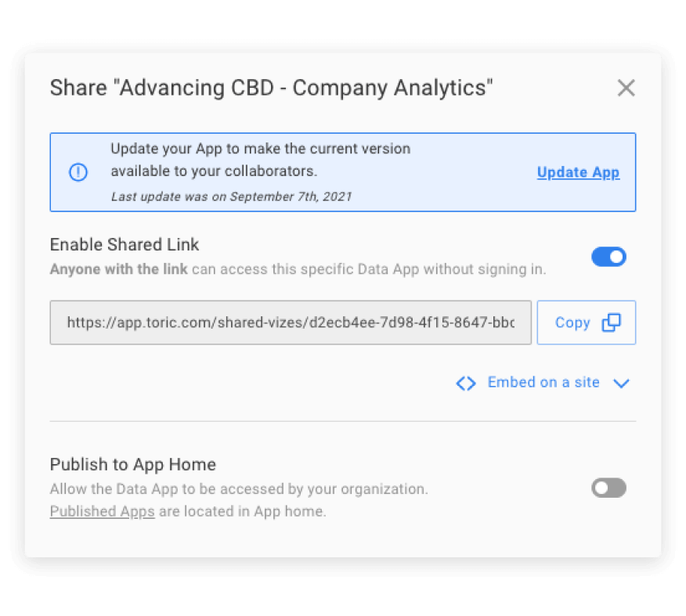Click the "Enable Shared Link" heading
The image size is (686, 616).
125,245
